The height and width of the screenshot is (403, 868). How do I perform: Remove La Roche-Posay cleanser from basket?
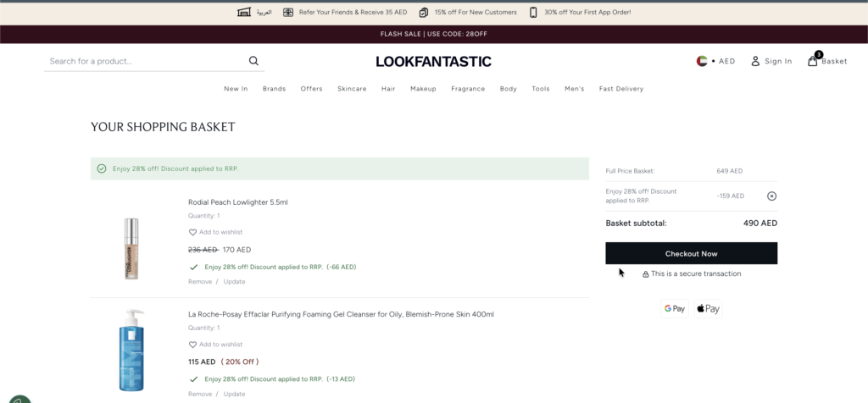[200, 394]
